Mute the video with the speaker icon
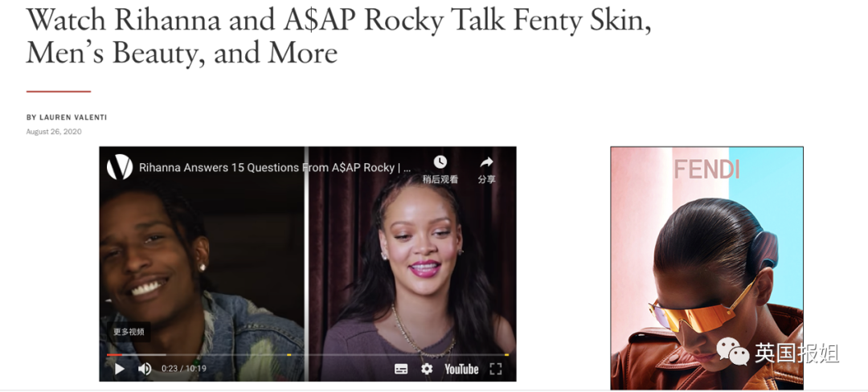Image resolution: width=868 pixels, height=392 pixels. coord(145,369)
